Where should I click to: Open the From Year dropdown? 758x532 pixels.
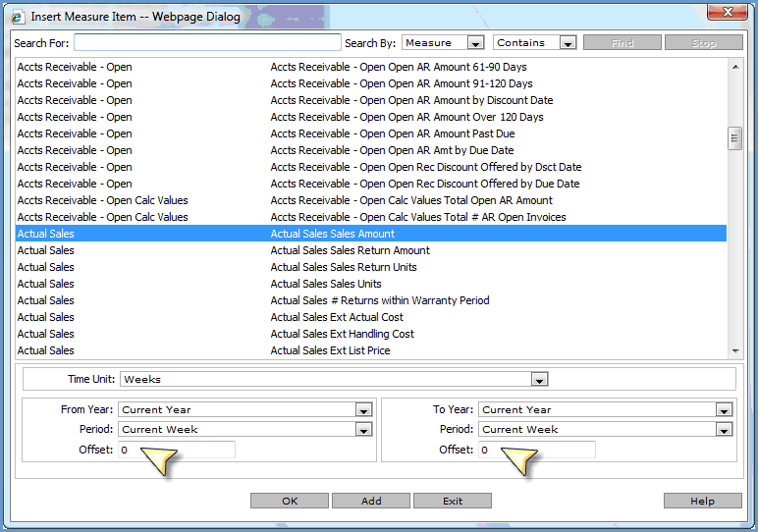pyautogui.click(x=363, y=410)
